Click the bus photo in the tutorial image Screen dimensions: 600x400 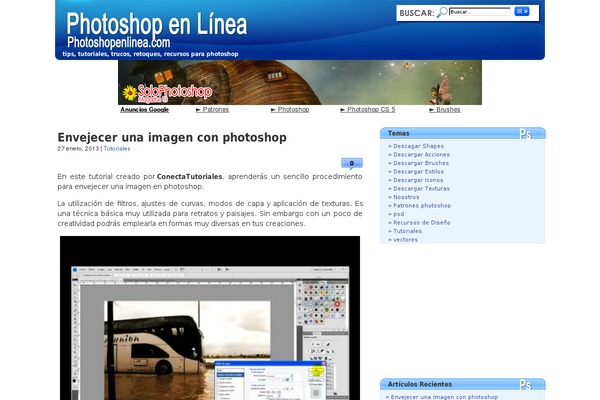(x=187, y=350)
